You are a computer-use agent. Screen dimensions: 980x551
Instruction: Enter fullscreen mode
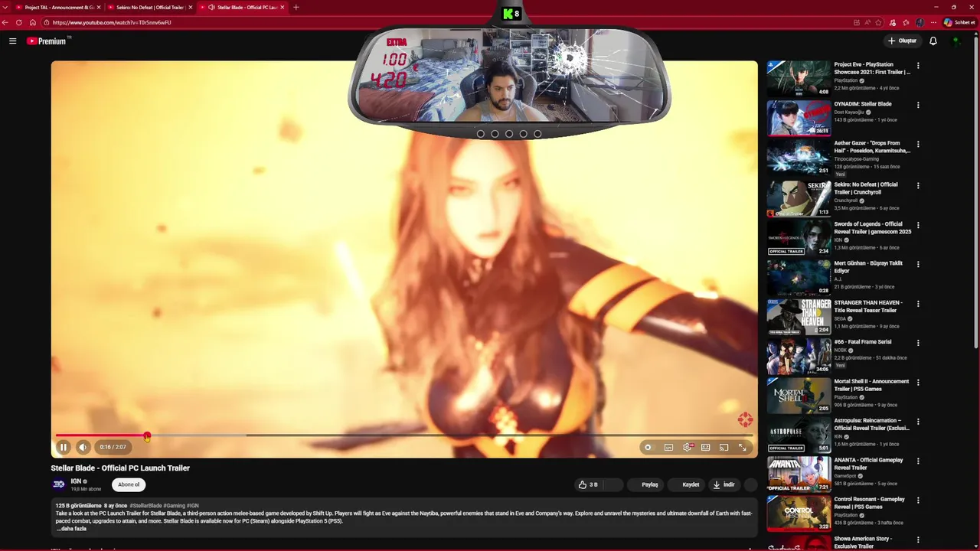coord(742,447)
